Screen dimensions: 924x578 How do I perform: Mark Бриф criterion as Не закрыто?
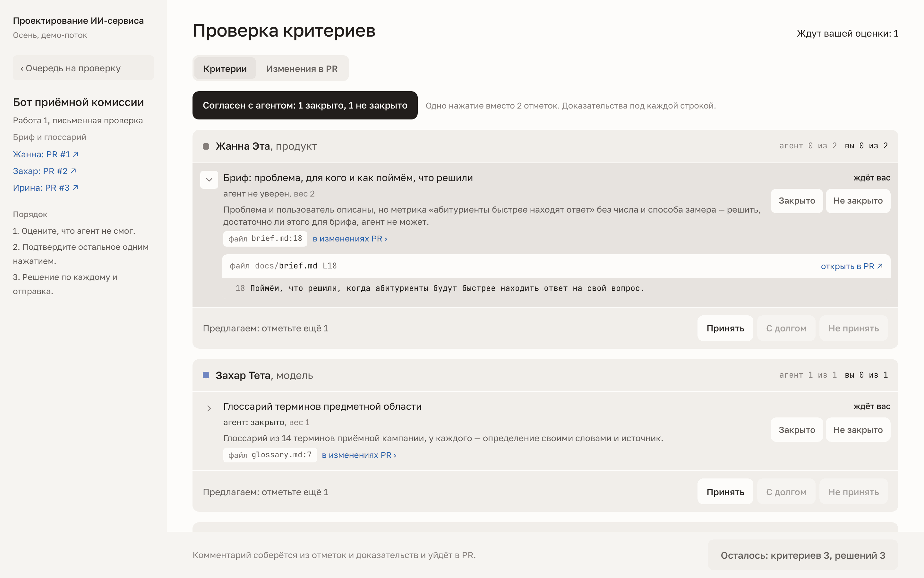(x=858, y=201)
